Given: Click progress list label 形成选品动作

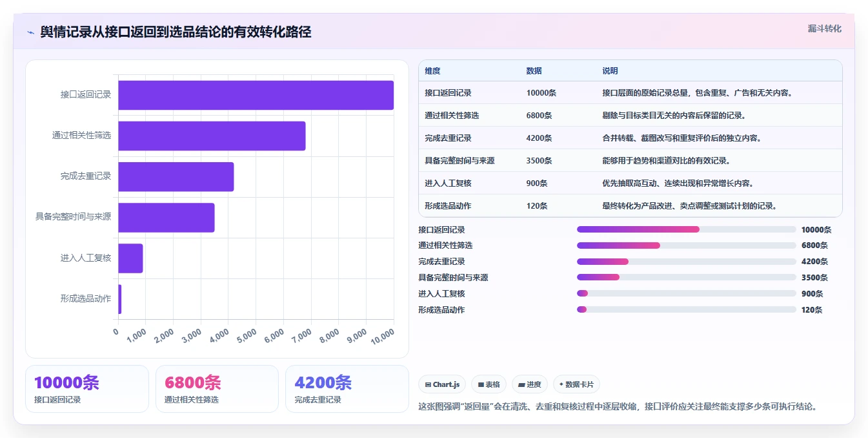Looking at the screenshot, I should click(441, 310).
